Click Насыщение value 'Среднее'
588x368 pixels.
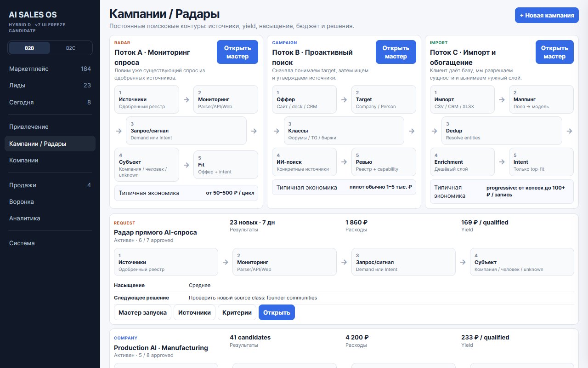point(199,285)
